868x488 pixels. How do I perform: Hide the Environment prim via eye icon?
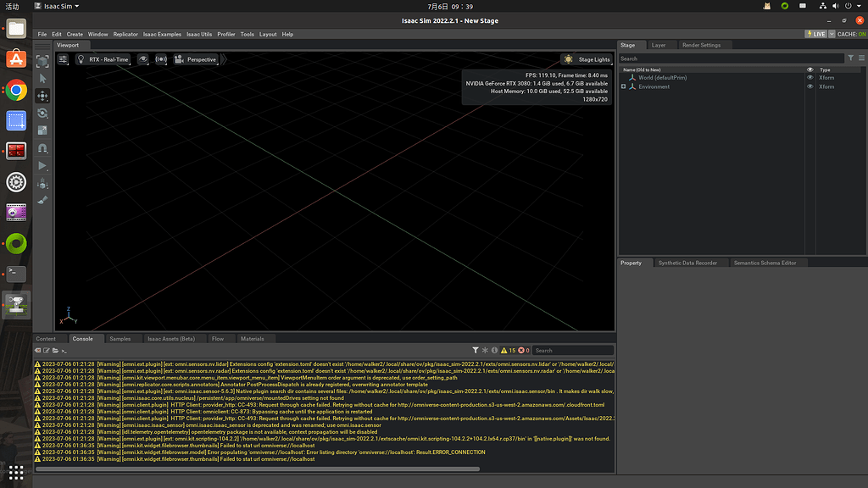(x=810, y=86)
